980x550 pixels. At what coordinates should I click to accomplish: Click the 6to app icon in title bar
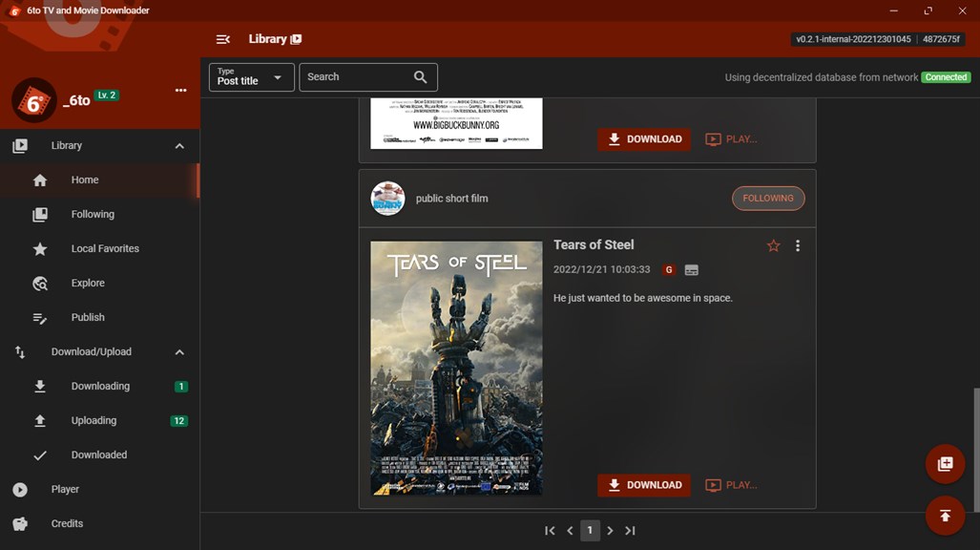[x=15, y=11]
